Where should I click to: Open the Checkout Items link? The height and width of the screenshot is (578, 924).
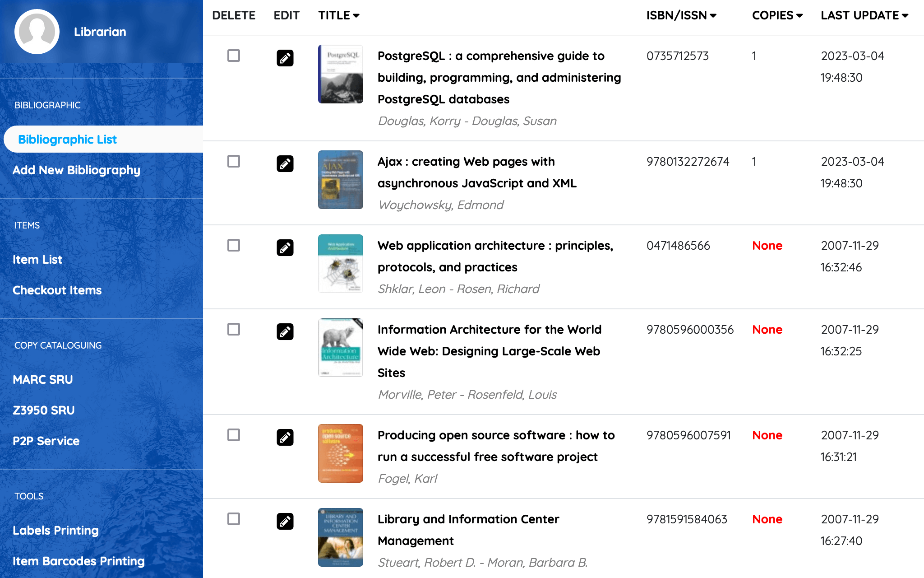pos(57,290)
